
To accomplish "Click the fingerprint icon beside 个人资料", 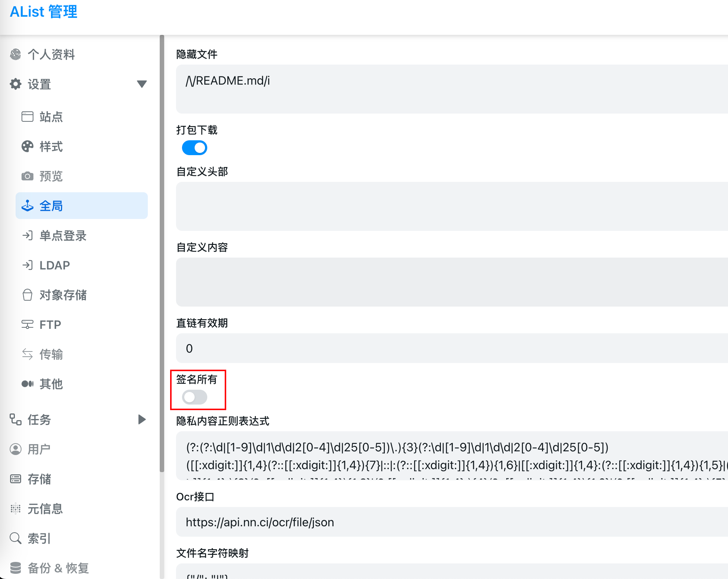I will pos(16,55).
